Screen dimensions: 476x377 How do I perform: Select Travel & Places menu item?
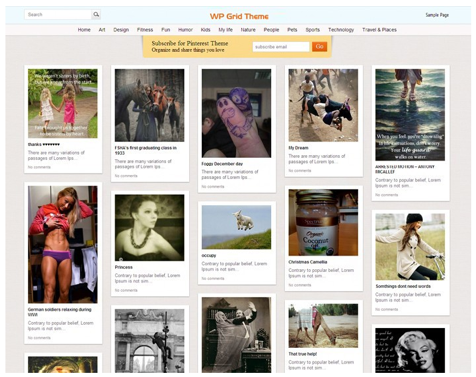[379, 30]
